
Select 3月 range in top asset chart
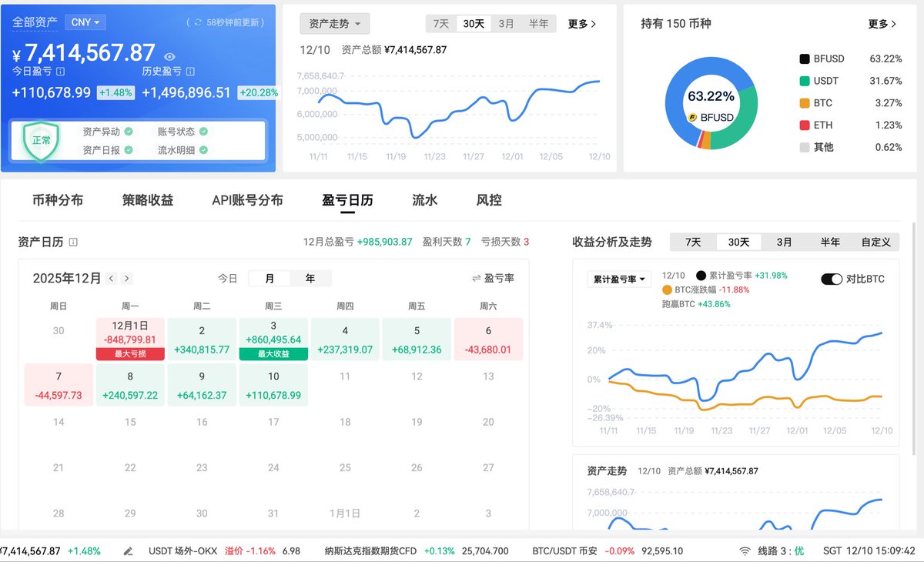507,24
